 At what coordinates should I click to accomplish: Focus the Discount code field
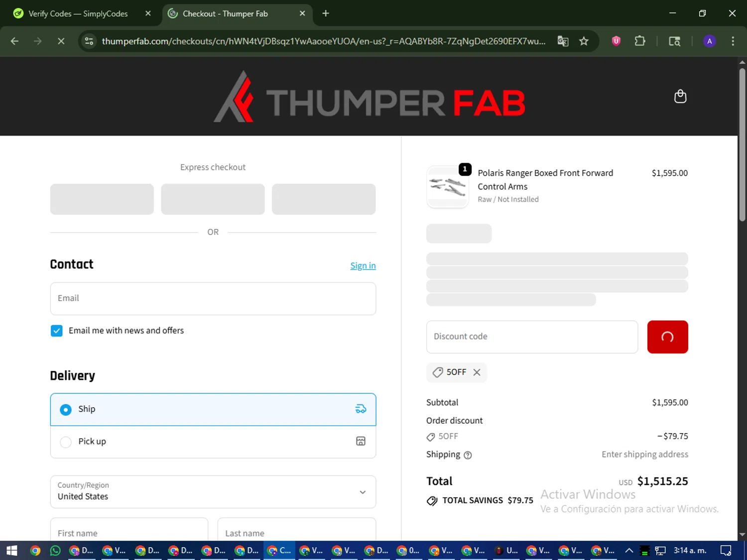[x=532, y=337]
